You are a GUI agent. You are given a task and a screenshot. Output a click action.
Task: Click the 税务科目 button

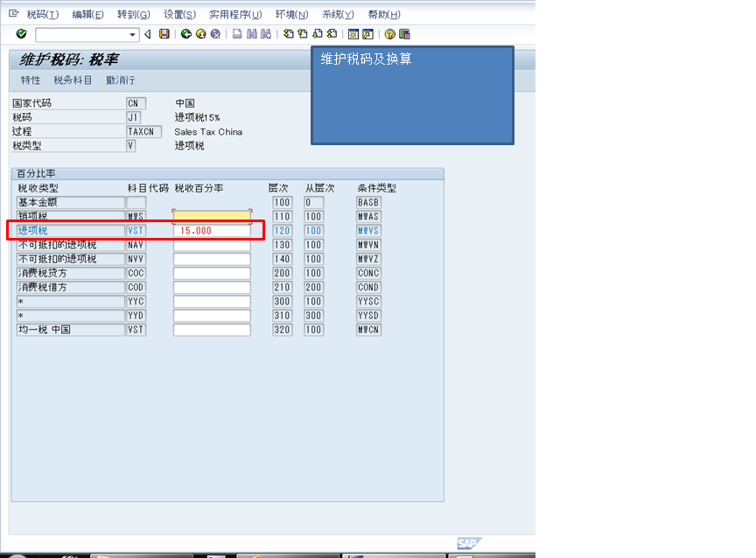[x=73, y=80]
